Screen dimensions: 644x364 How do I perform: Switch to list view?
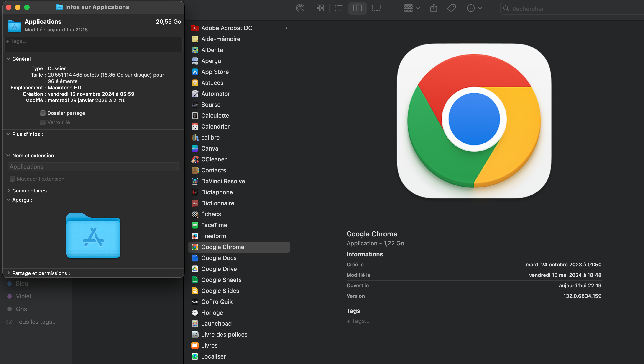[338, 8]
